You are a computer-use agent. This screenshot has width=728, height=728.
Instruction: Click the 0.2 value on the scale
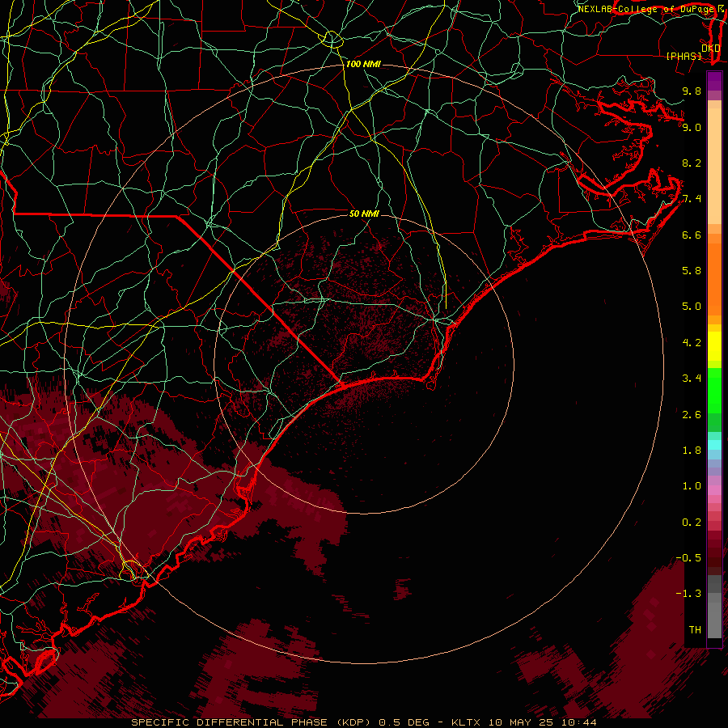click(x=692, y=523)
